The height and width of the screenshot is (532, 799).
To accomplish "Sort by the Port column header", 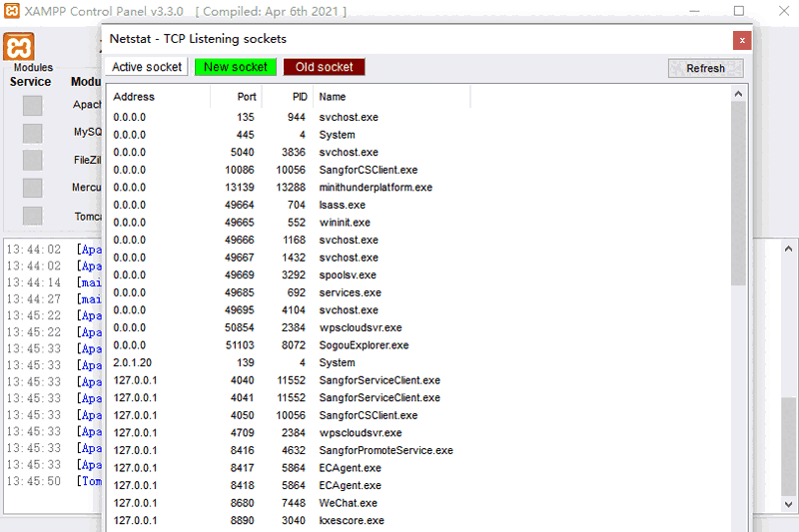I will (x=237, y=97).
